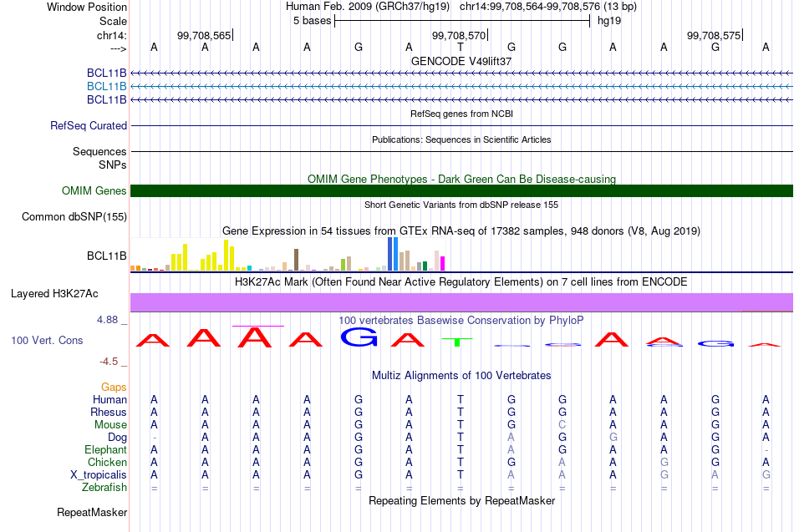This screenshot has height=532, width=794.
Task: Select the Scale track label
Action: (x=113, y=21)
